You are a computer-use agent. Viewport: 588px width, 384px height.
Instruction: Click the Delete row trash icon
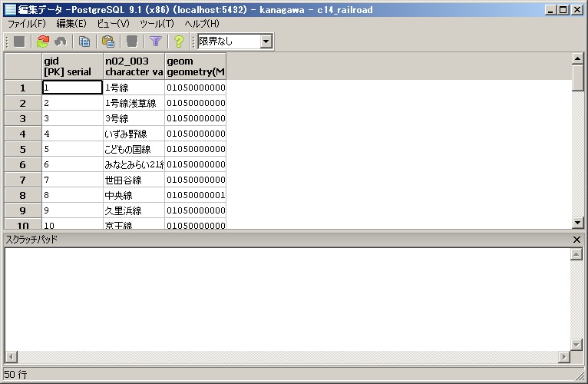pos(132,41)
